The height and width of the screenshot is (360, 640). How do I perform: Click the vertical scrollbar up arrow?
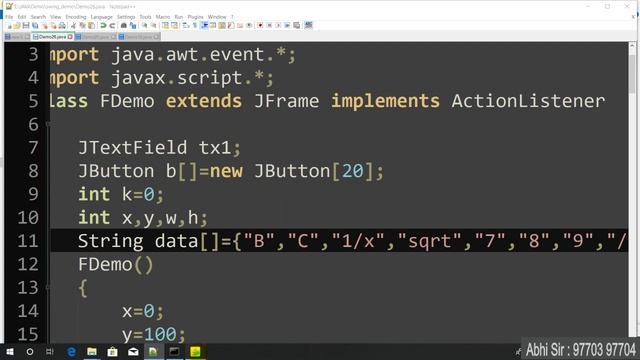pyautogui.click(x=633, y=46)
